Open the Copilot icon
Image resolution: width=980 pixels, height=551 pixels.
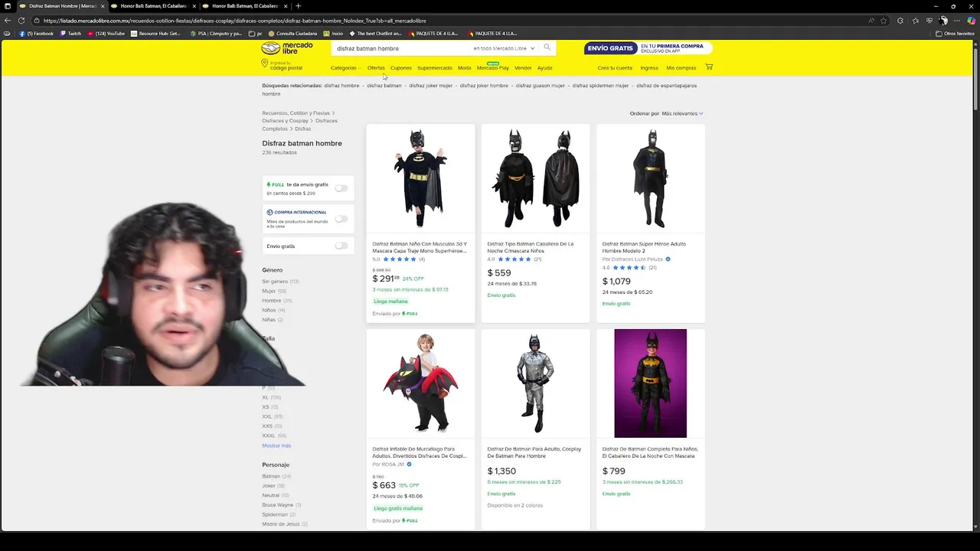972,21
